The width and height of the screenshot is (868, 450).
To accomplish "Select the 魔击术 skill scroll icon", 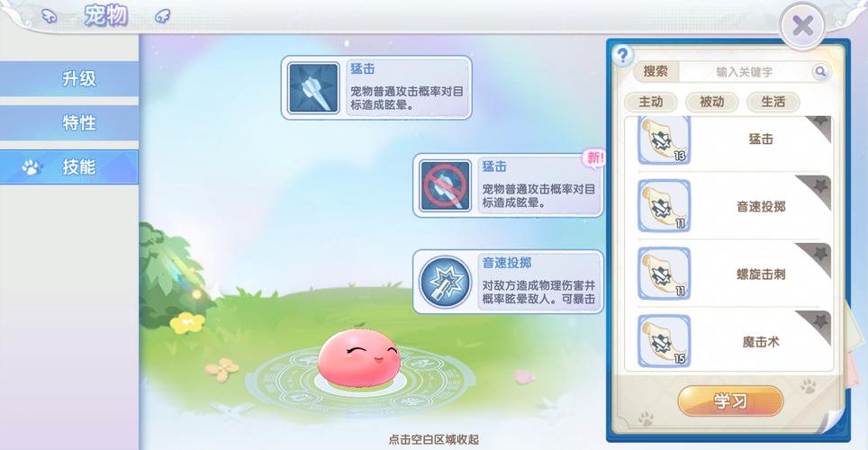I will tap(665, 341).
